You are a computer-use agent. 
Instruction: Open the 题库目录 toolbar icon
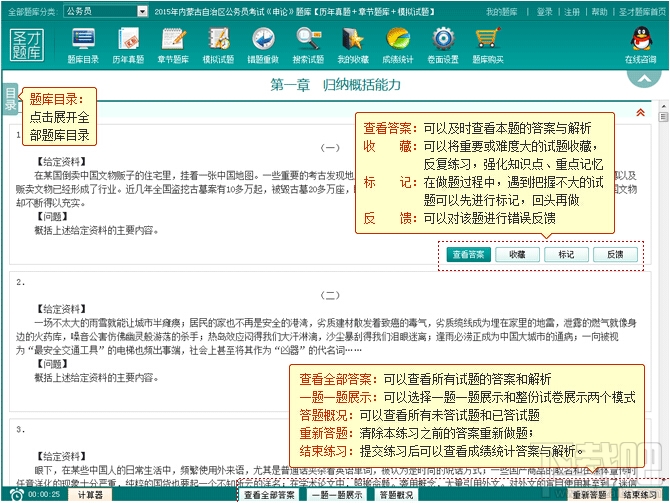pyautogui.click(x=83, y=45)
